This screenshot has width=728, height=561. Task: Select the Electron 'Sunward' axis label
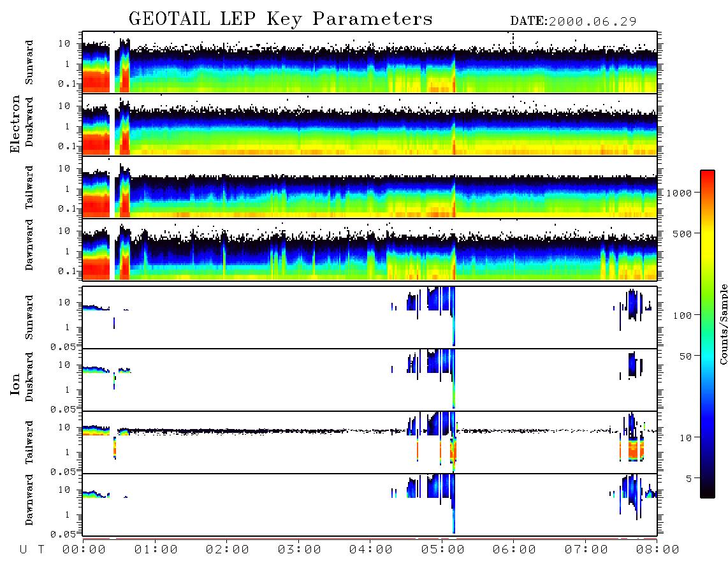click(29, 62)
